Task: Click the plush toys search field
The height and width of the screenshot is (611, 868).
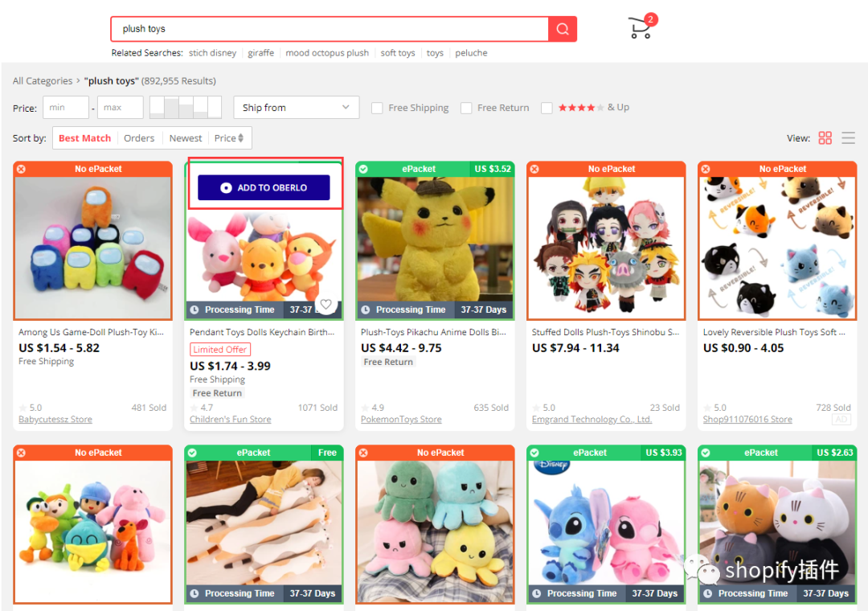Action: tap(330, 29)
